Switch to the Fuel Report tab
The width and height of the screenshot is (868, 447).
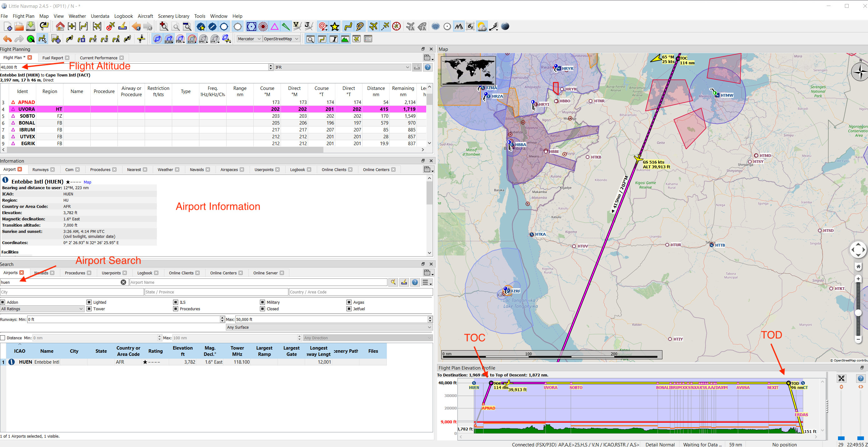click(52, 58)
